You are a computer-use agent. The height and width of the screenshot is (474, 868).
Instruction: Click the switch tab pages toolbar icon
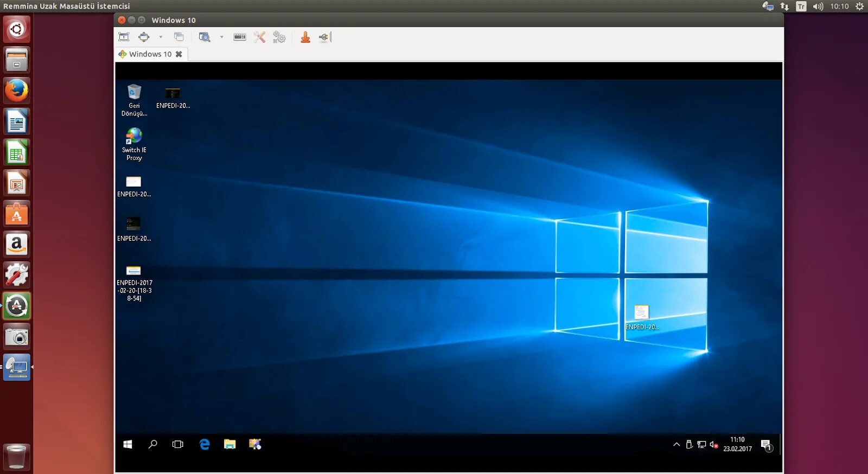point(178,37)
